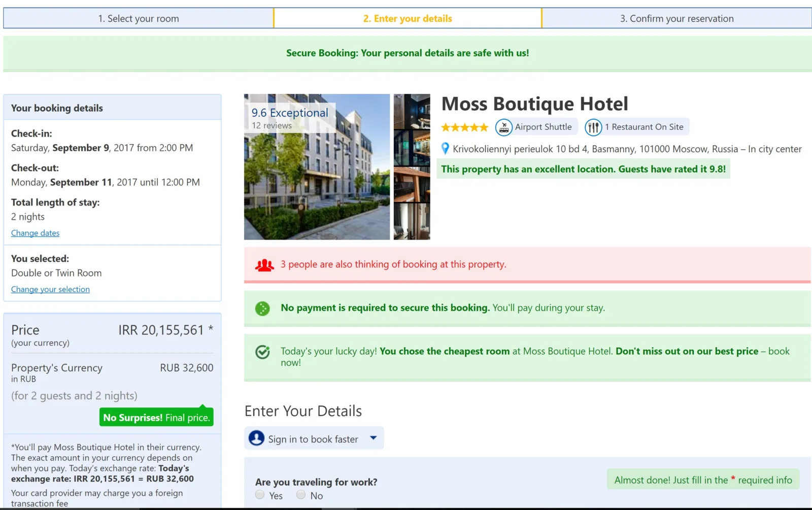Click the Moss Boutique Hotel title
Viewport: 812px width, 510px height.
click(x=535, y=104)
